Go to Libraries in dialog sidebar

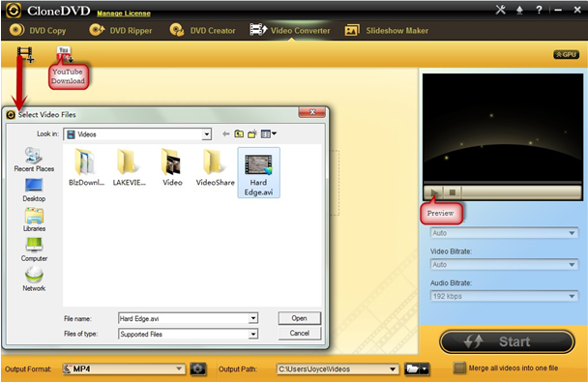tap(34, 220)
